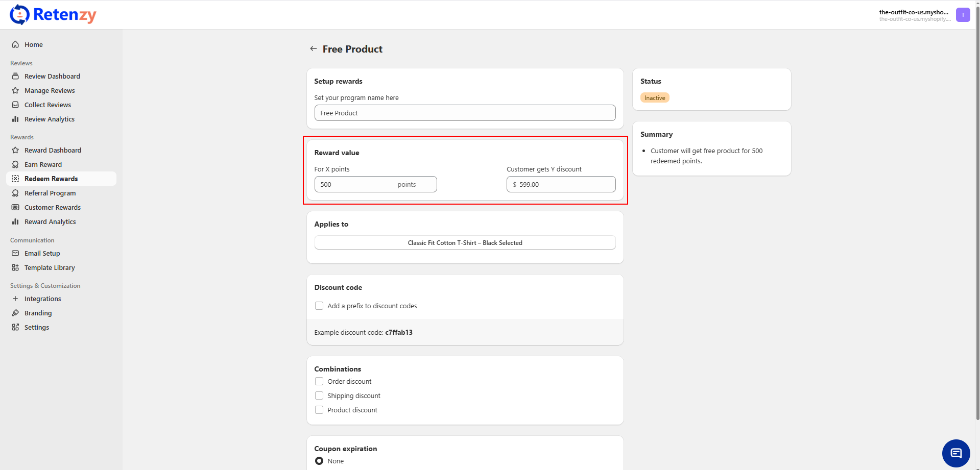Check the Product discount combination
The width and height of the screenshot is (980, 470).
click(x=319, y=410)
